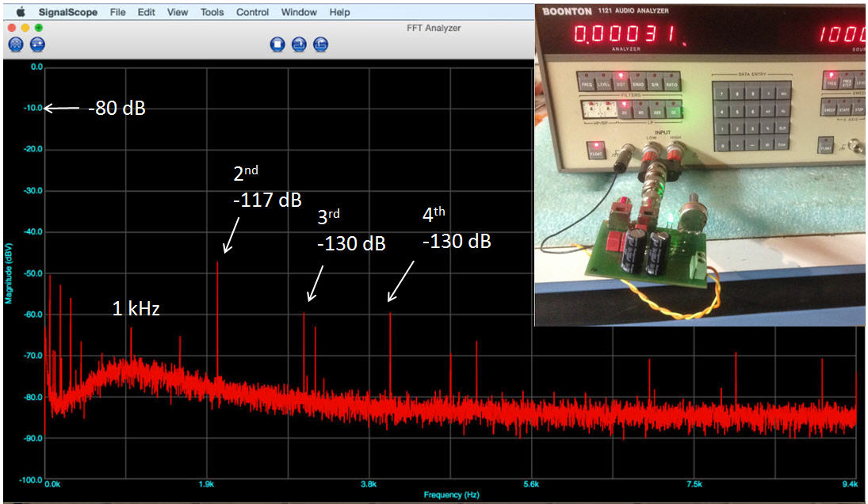Viewport: 868px width, 504px height.
Task: Click the rightmost blue round toolbar icon
Action: click(x=320, y=44)
